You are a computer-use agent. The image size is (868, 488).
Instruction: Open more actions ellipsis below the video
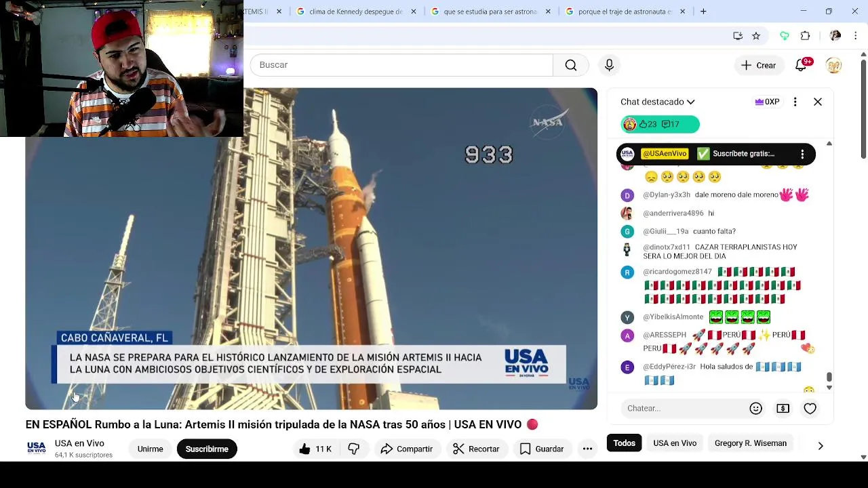[x=587, y=449]
